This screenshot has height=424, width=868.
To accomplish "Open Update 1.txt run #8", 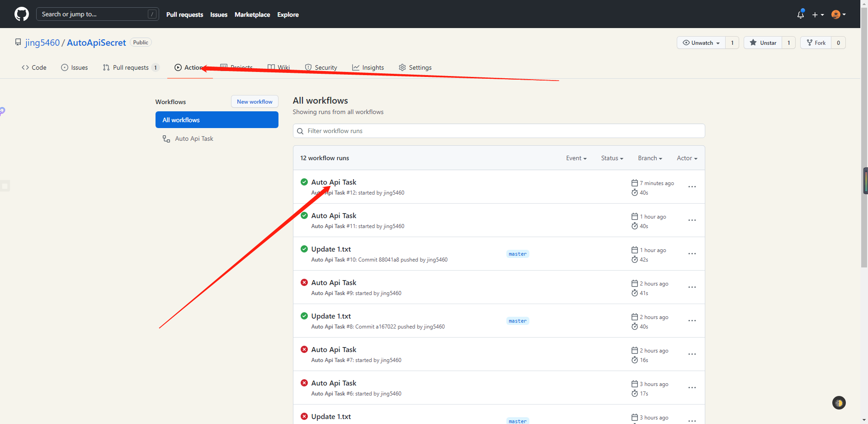I will (331, 316).
